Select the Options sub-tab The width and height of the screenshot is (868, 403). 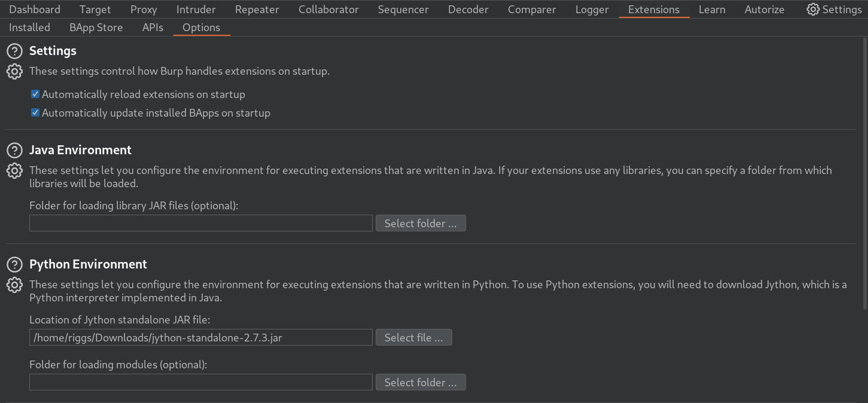[201, 28]
